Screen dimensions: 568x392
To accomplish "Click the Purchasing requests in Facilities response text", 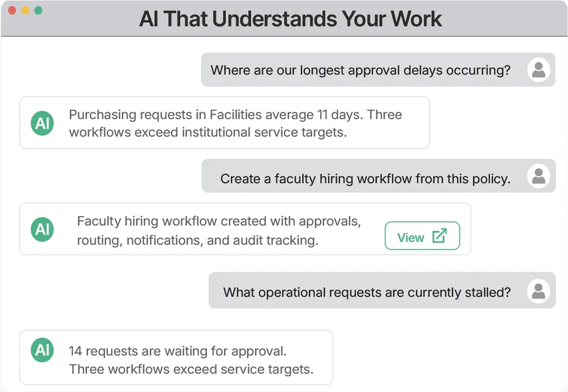I will coord(236,123).
